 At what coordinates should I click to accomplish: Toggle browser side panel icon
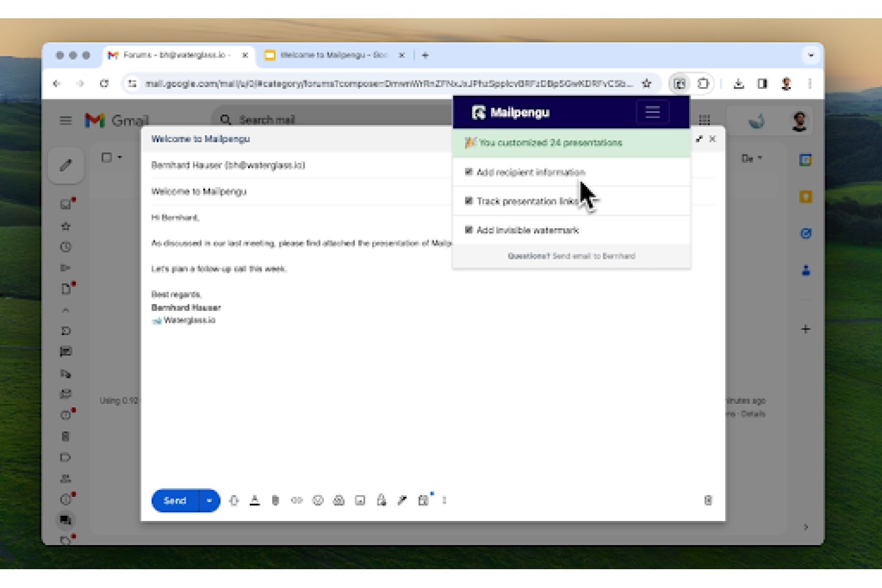click(762, 83)
